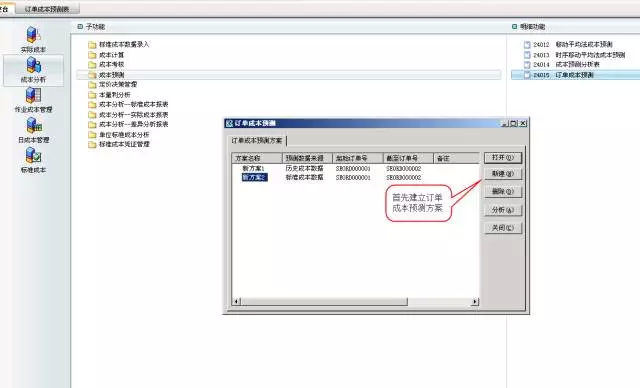The width and height of the screenshot is (640, 388).
Task: Open the 单位标准成本分析 folder
Action: point(119,135)
